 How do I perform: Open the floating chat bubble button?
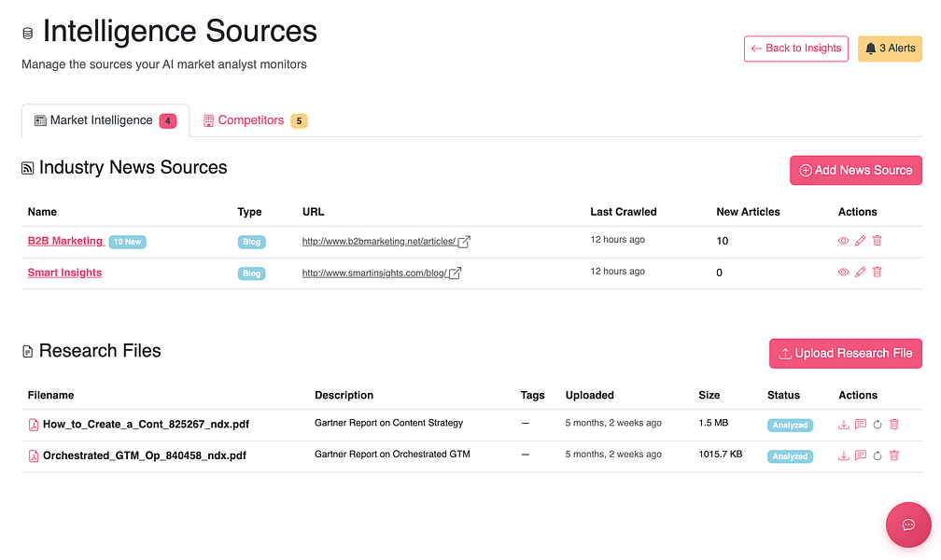coord(908,525)
